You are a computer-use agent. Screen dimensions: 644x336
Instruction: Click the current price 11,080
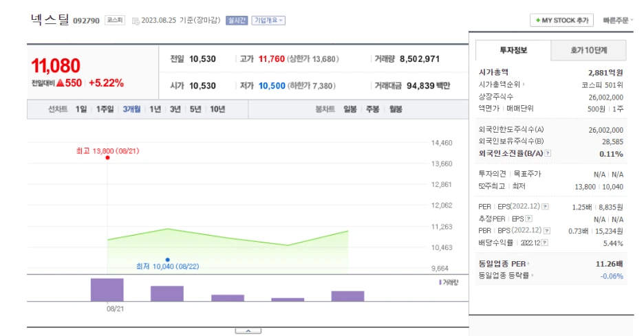click(x=56, y=66)
